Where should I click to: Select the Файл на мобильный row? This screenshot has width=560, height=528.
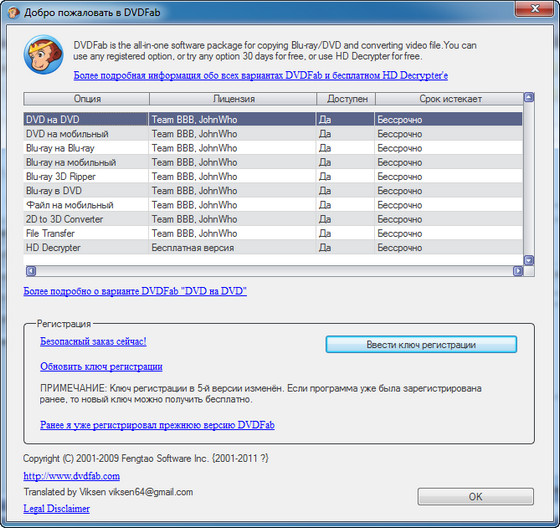click(273, 205)
